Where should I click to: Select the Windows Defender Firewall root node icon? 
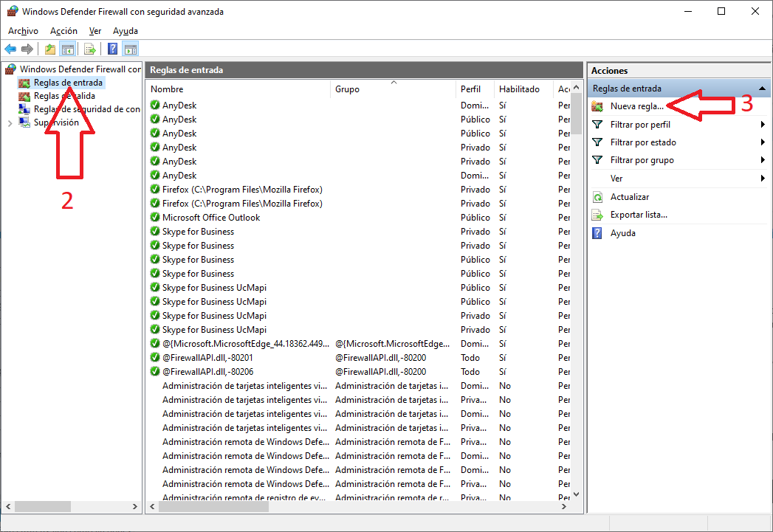(11, 69)
